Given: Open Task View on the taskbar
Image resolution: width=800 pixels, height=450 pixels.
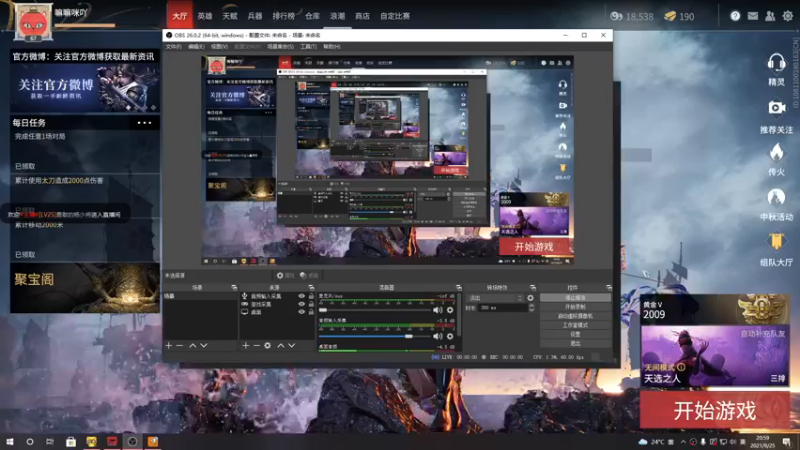Looking at the screenshot, I should 50,442.
